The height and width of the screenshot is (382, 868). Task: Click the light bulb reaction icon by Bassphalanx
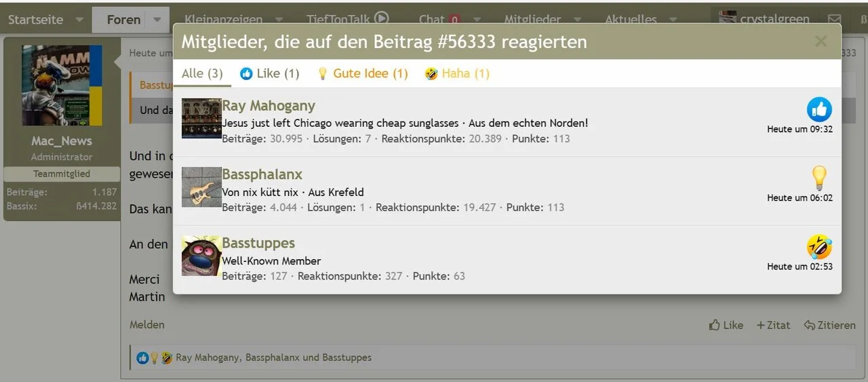tap(819, 178)
